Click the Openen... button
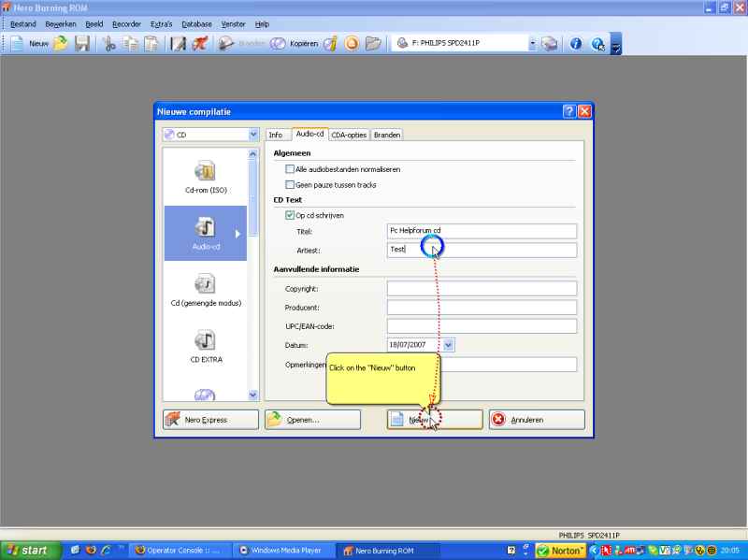The width and height of the screenshot is (748, 560). pyautogui.click(x=313, y=420)
